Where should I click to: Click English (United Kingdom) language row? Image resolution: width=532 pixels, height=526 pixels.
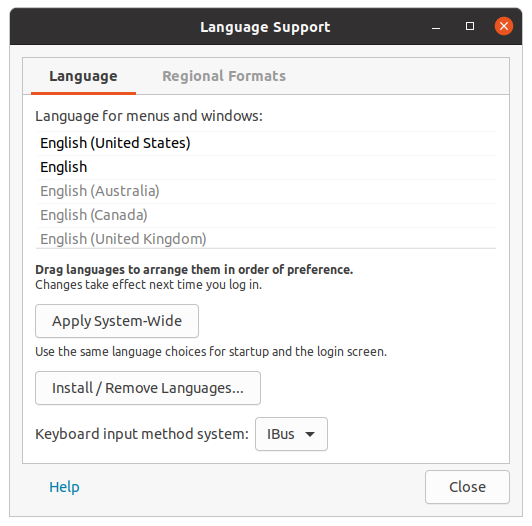(x=266, y=238)
